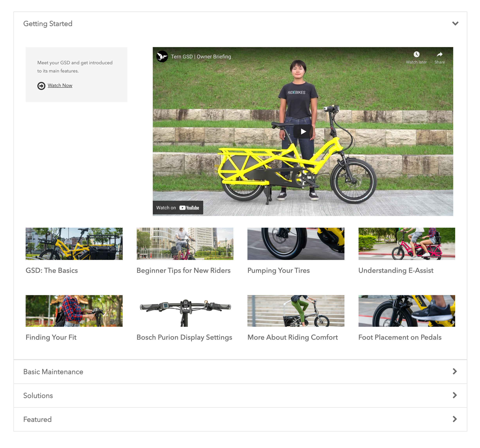This screenshot has height=448, width=480.
Task: Expand the Solutions section chevron
Action: 455,395
